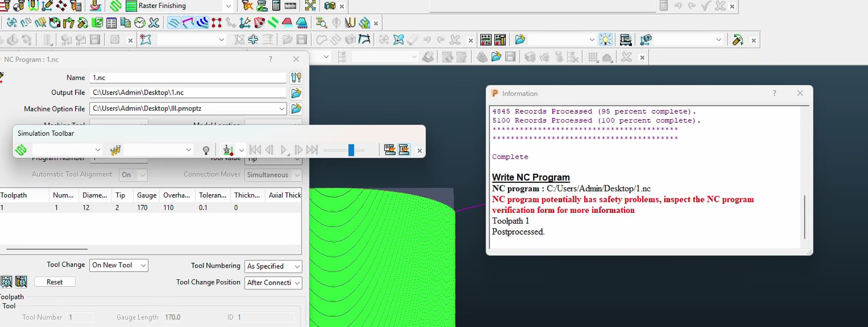The width and height of the screenshot is (868, 327).
Task: Click the Output File path field
Action: [x=188, y=92]
